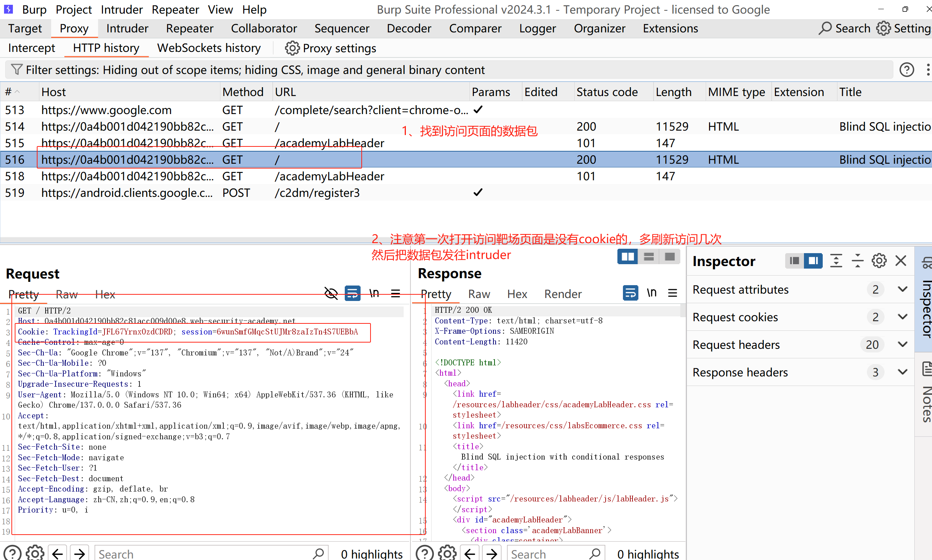Switch to Intercept sub-tab
Viewport: 932px width, 560px height.
pyautogui.click(x=31, y=48)
